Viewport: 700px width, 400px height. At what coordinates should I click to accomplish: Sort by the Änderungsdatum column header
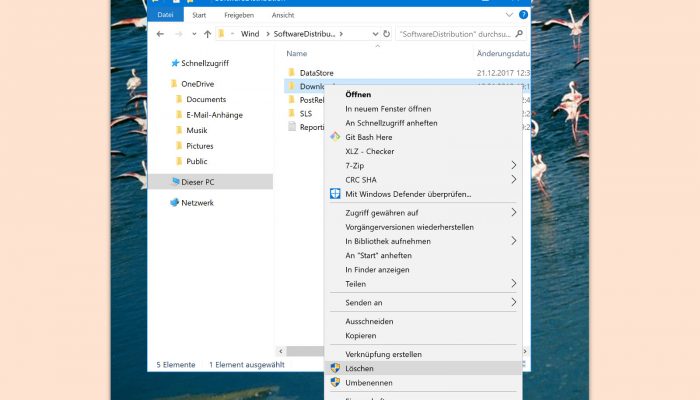503,54
